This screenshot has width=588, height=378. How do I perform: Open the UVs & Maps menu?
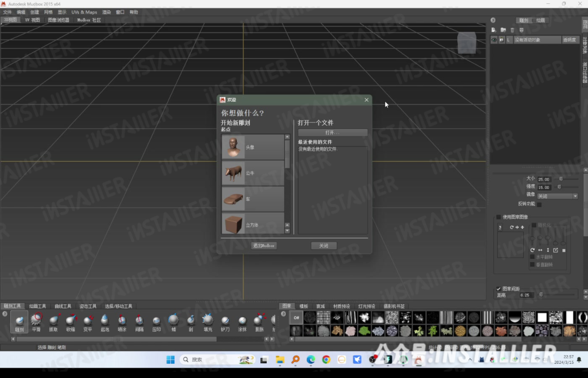[84, 12]
